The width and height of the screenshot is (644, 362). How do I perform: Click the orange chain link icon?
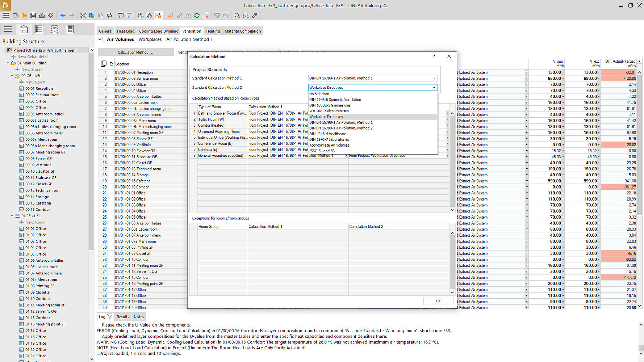pos(170,16)
